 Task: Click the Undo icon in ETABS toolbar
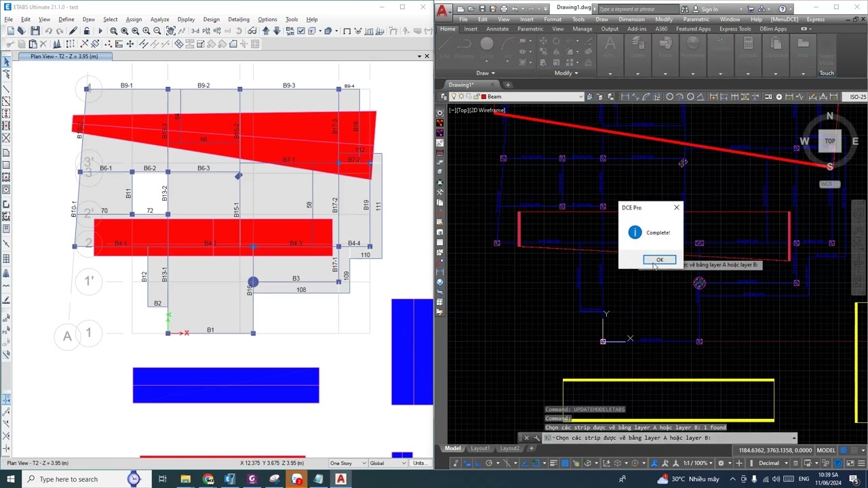point(49,31)
